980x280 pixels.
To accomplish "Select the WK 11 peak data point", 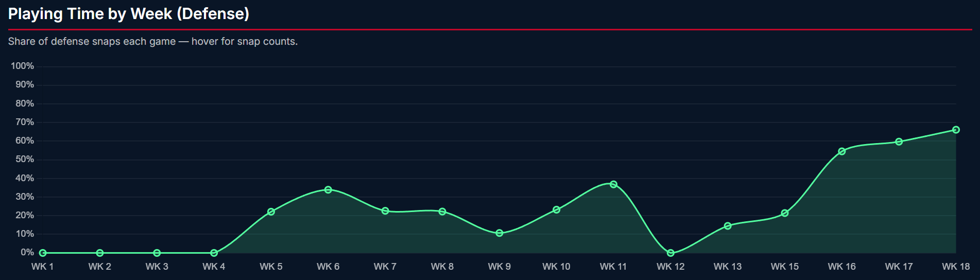I will click(613, 184).
